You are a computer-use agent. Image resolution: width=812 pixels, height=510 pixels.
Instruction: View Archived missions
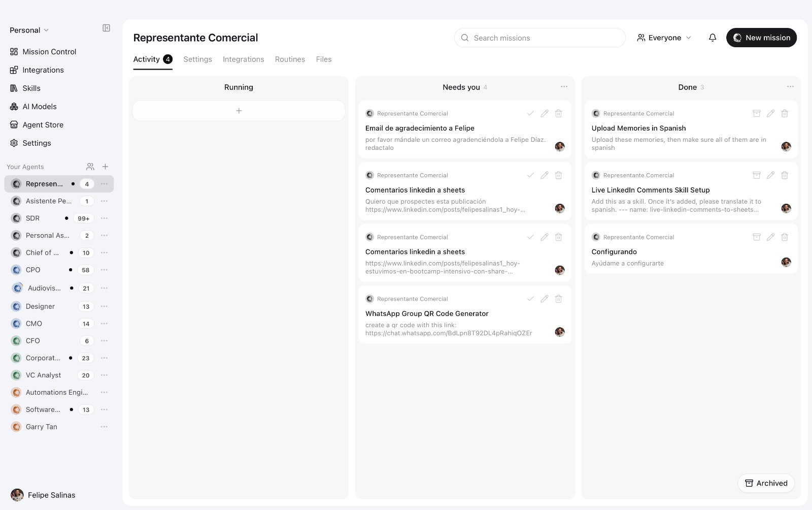(766, 483)
